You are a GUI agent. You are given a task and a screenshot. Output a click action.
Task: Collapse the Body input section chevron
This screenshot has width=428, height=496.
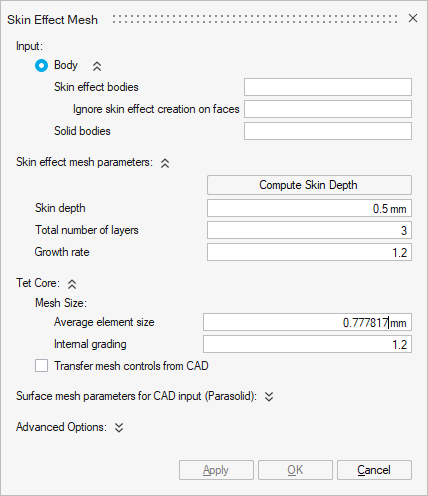coord(97,67)
